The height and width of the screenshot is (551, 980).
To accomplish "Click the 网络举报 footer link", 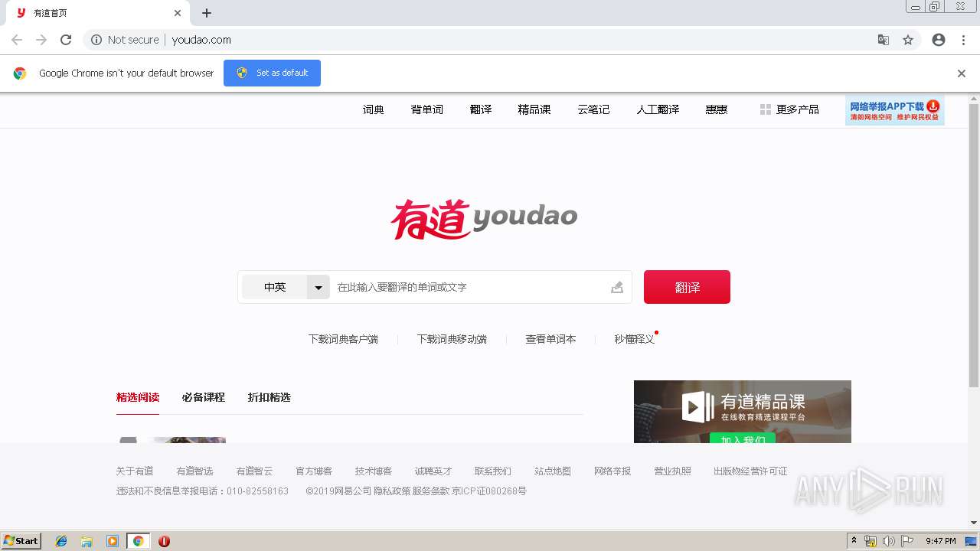I will pos(612,471).
